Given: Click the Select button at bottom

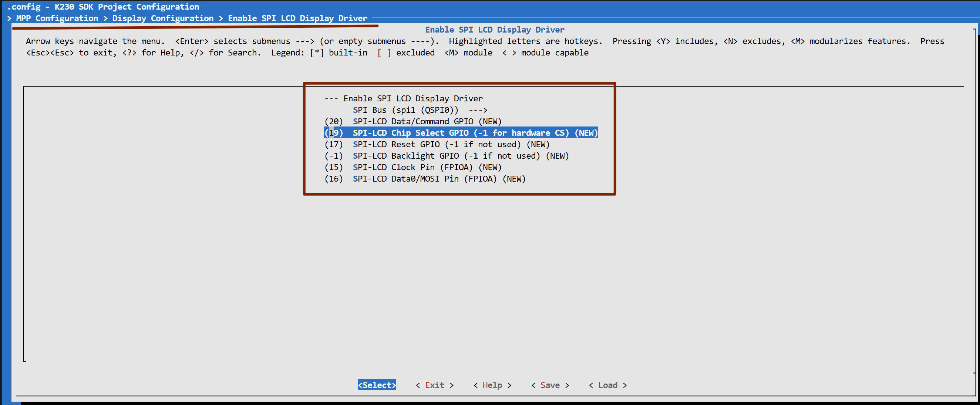Looking at the screenshot, I should (x=377, y=385).
